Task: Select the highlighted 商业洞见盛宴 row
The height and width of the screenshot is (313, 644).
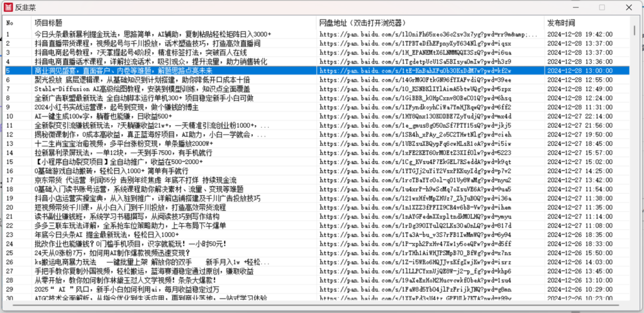Action: [x=146, y=71]
